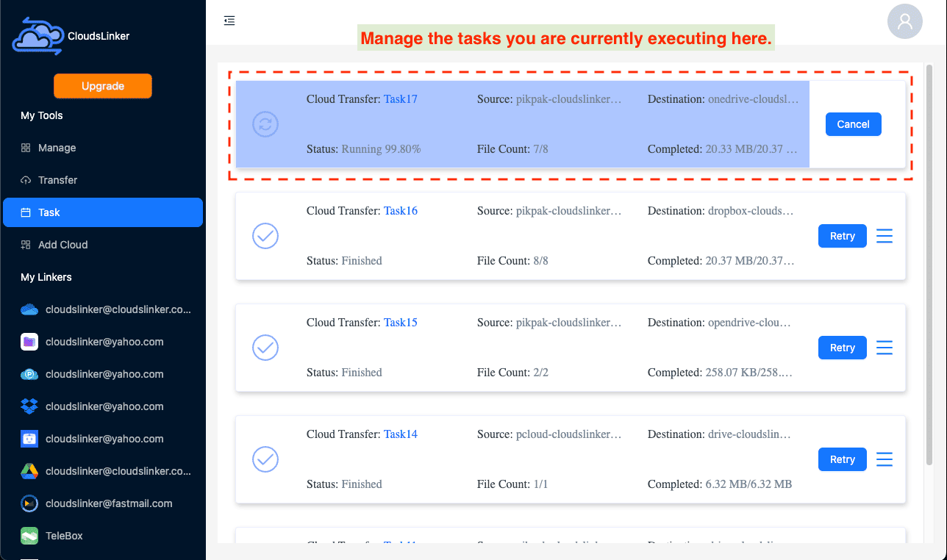Click Task14 Completed 6.32 MB/6.32 MB

(x=720, y=484)
